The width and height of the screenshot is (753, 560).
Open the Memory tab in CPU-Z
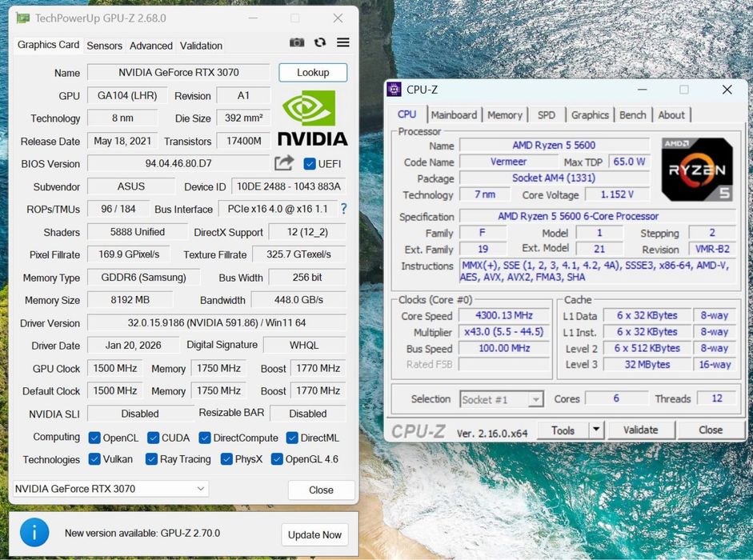505,115
